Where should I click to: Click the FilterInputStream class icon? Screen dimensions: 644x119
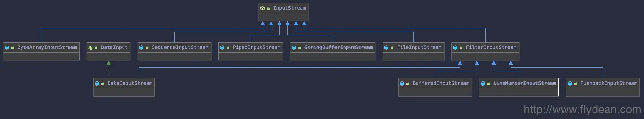(x=455, y=47)
